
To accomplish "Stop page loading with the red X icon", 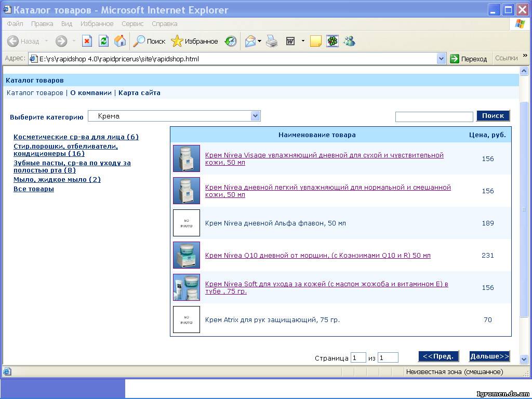I will point(87,42).
